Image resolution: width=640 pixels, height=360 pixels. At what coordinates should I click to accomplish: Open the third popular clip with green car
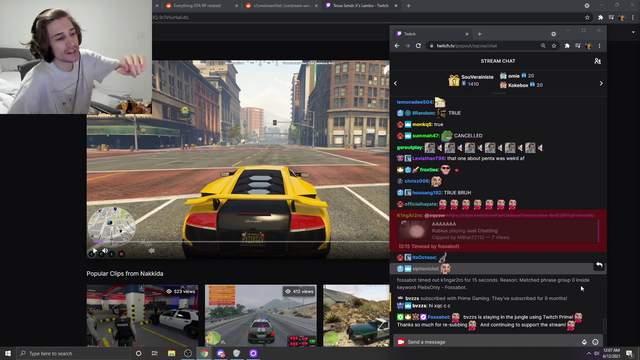(356, 316)
